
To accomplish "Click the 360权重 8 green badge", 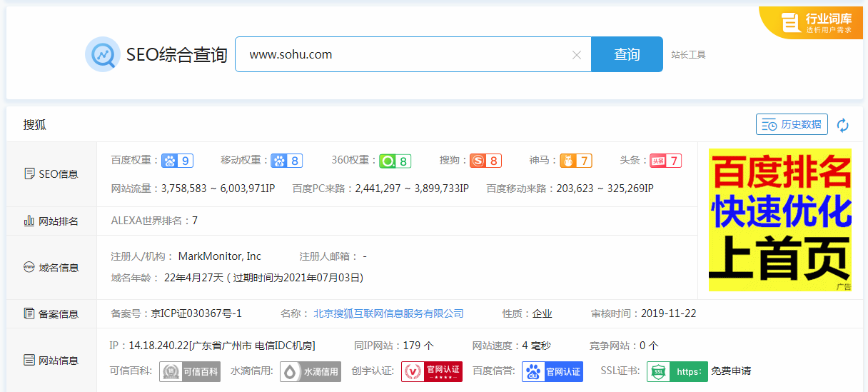I will click(x=395, y=161).
